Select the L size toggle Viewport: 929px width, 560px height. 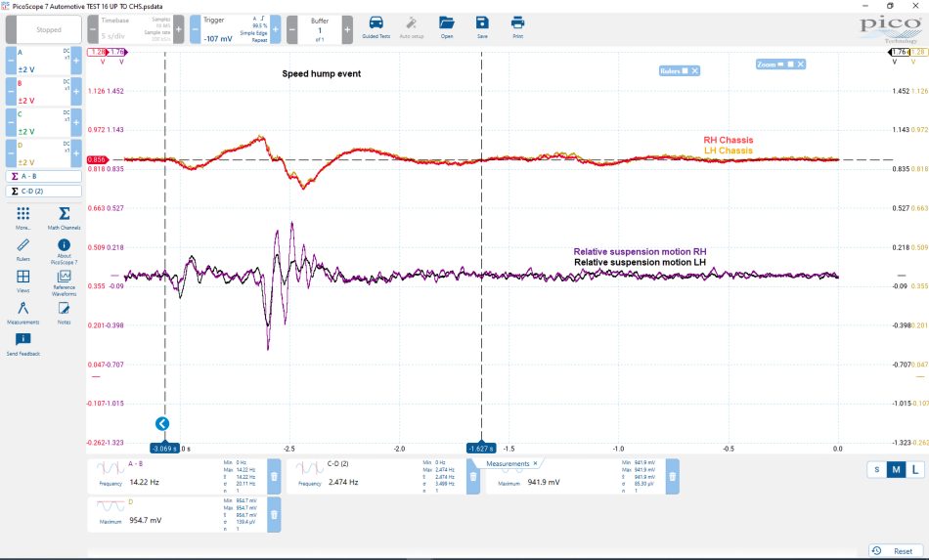(914, 469)
